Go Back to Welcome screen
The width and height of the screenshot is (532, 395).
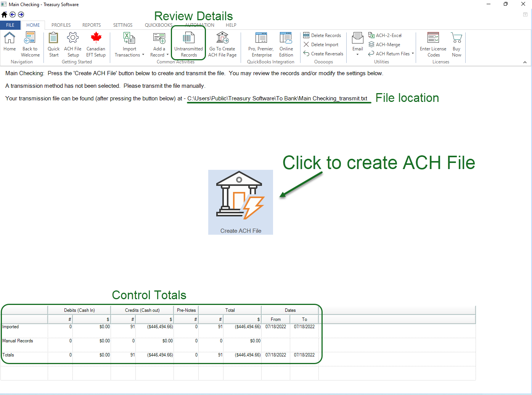(30, 44)
